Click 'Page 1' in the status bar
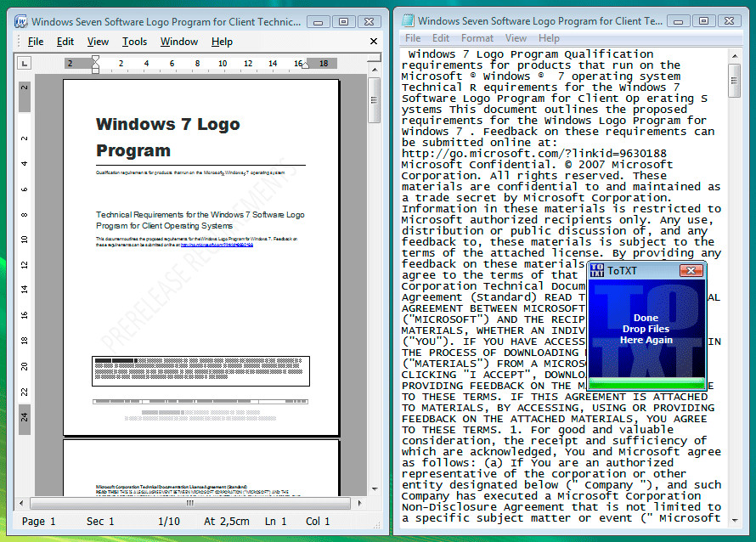Image resolution: width=756 pixels, height=542 pixels. click(x=38, y=522)
